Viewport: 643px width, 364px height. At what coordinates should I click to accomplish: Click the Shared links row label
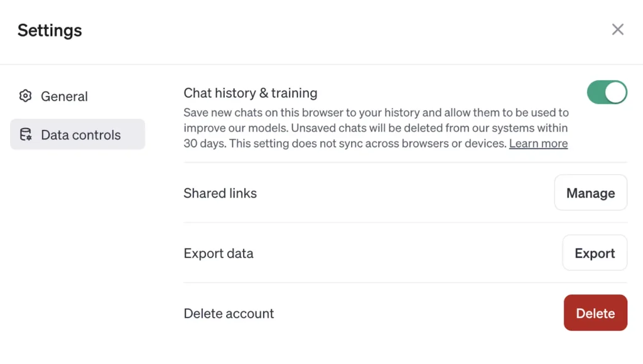(x=220, y=193)
